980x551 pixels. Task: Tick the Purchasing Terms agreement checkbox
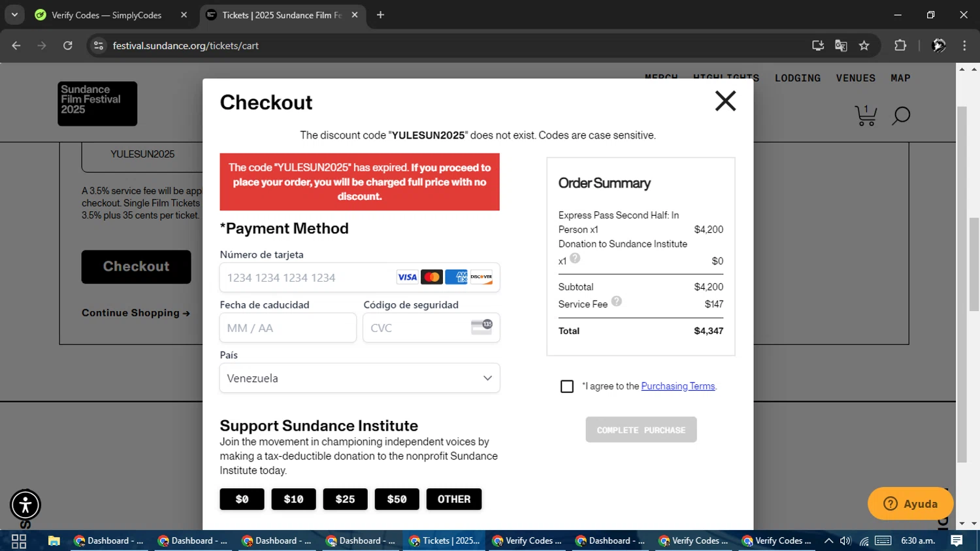click(x=567, y=387)
